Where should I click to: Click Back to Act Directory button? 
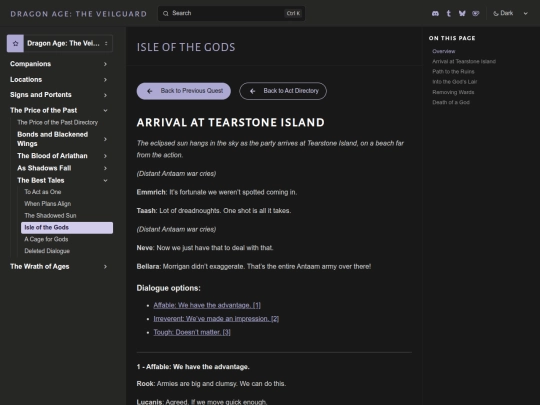point(283,91)
